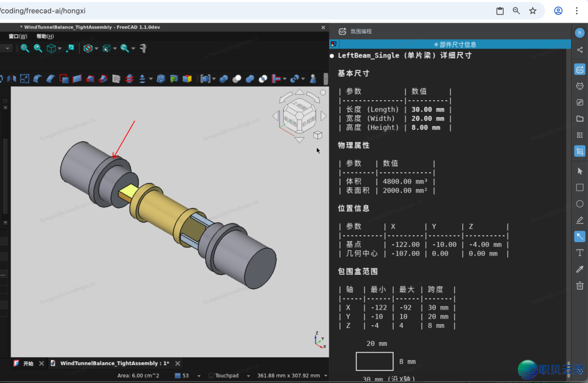
Task: Toggle the screenshot crop tool in sidebar
Action: tap(580, 151)
